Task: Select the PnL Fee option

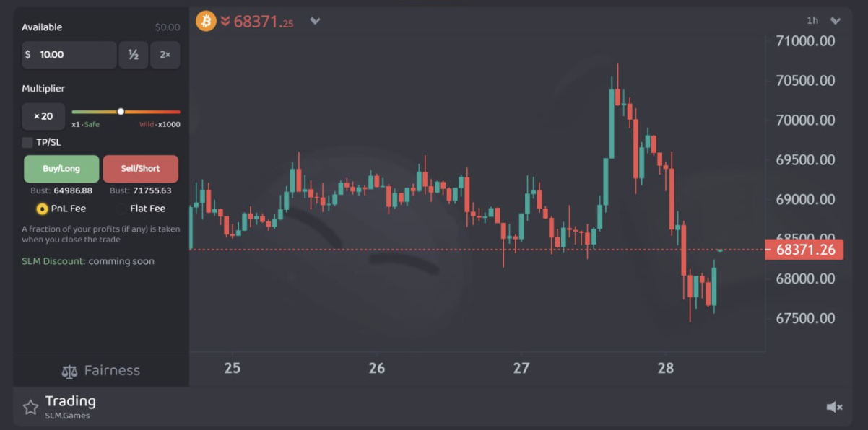Action: pos(42,209)
